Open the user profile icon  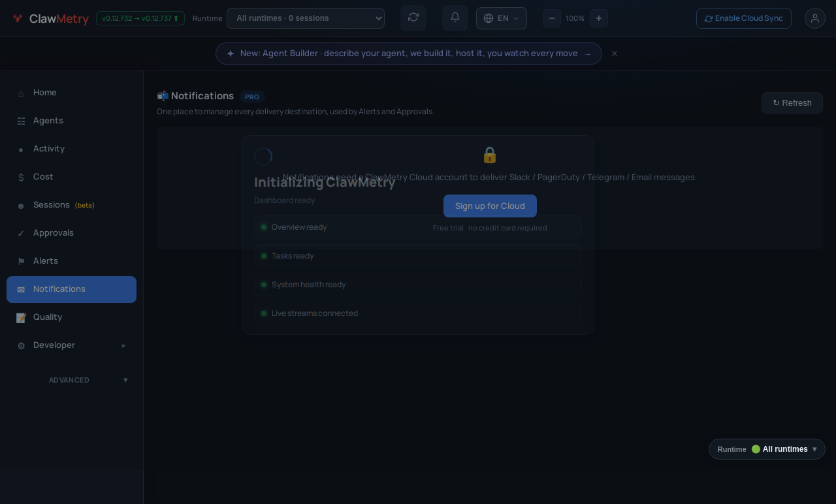point(815,18)
